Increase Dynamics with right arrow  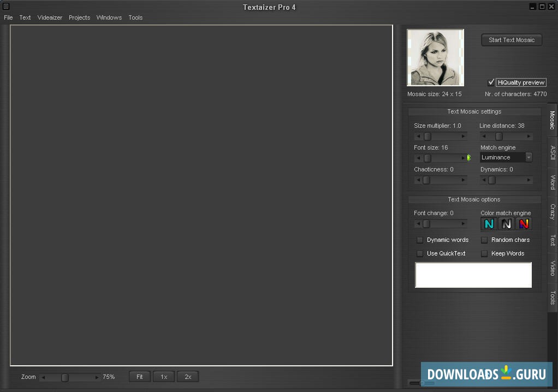(x=529, y=180)
